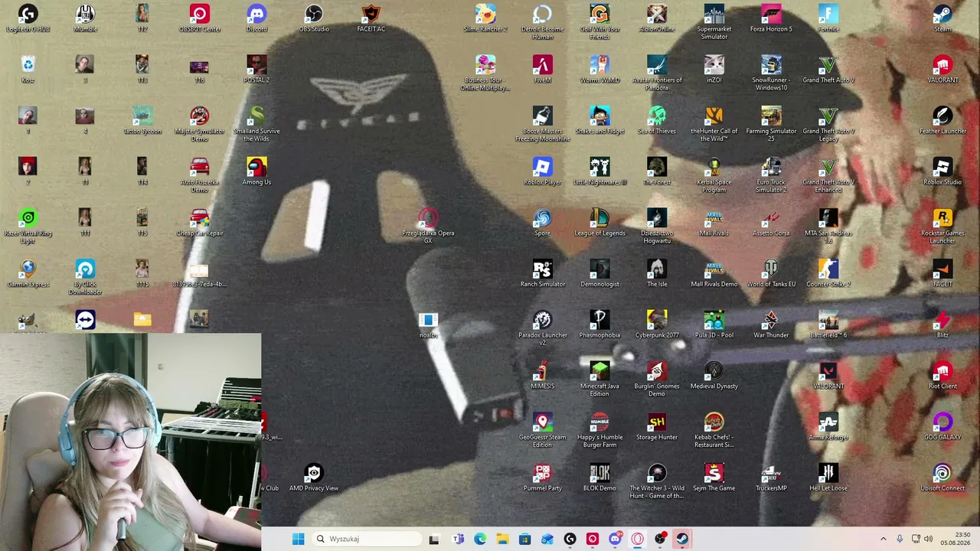Select the Storage Hunter desktop shortcut

click(657, 427)
